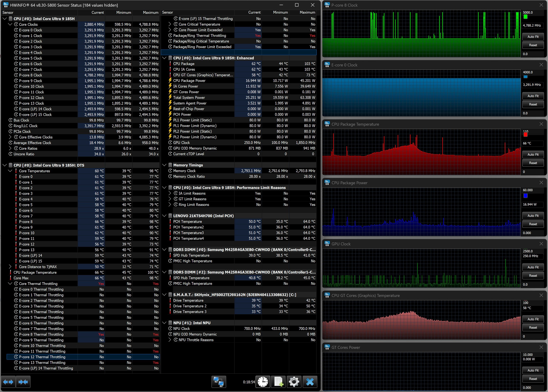The image size is (548, 392).
Task: Close the GPU Clock graph window
Action: click(541, 244)
